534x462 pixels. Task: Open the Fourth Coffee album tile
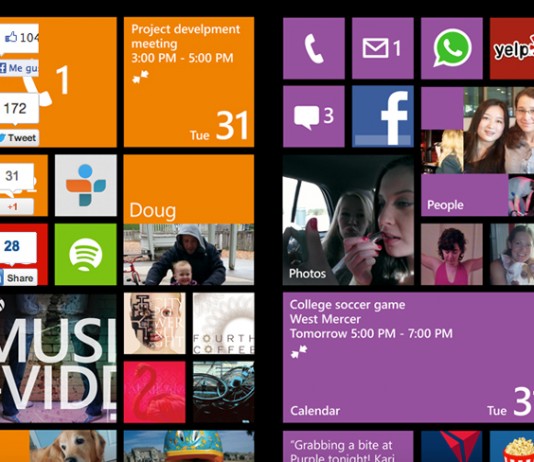click(223, 323)
